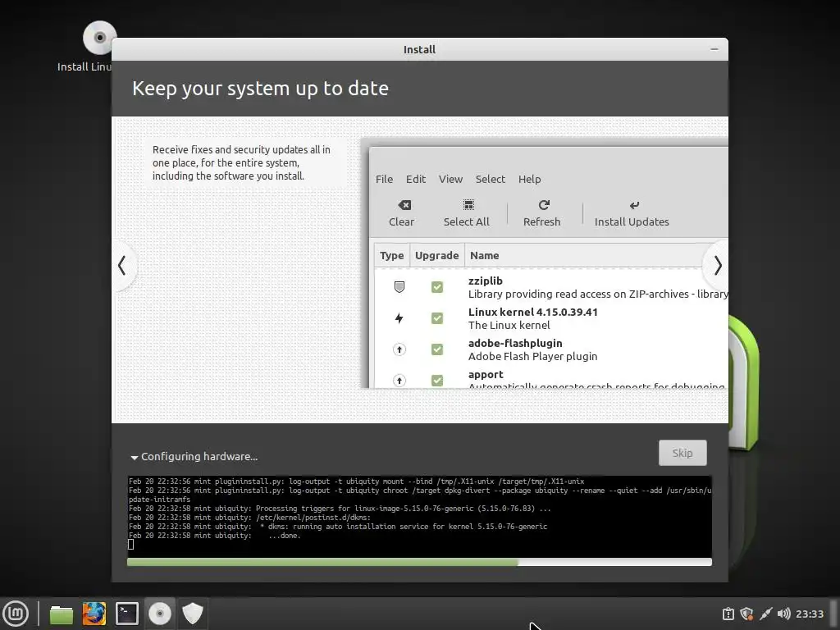Viewport: 840px width, 630px height.
Task: Click the shield type icon for zziplib
Action: [399, 287]
